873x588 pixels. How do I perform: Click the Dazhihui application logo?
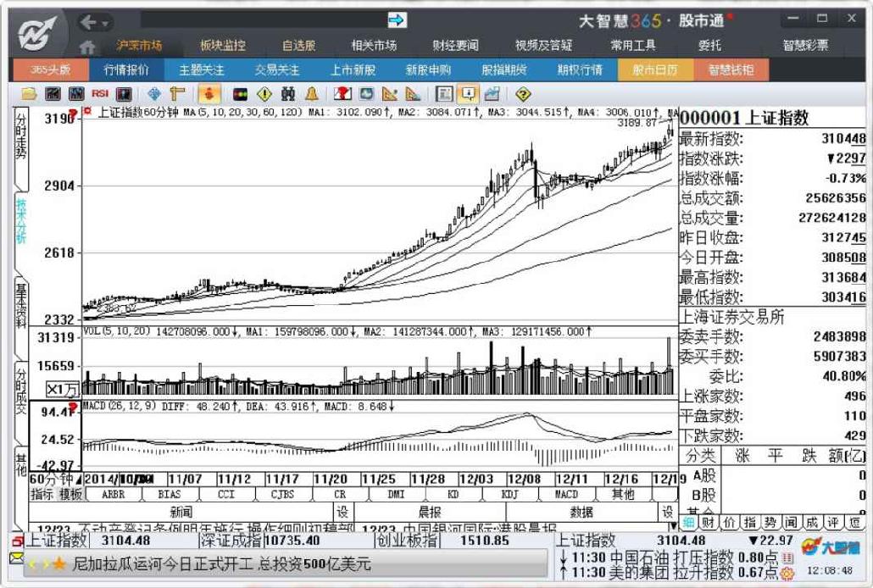36,33
